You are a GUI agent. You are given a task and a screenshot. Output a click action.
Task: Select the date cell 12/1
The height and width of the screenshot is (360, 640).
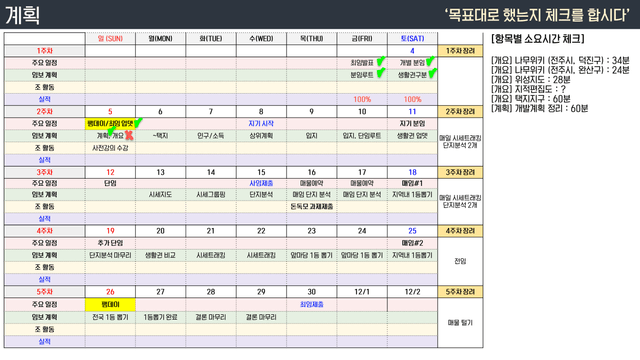pos(362,292)
